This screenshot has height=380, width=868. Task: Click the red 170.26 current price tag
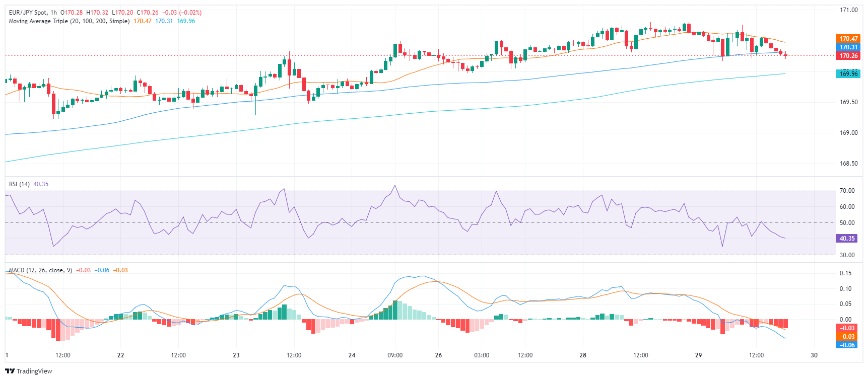pyautogui.click(x=848, y=56)
